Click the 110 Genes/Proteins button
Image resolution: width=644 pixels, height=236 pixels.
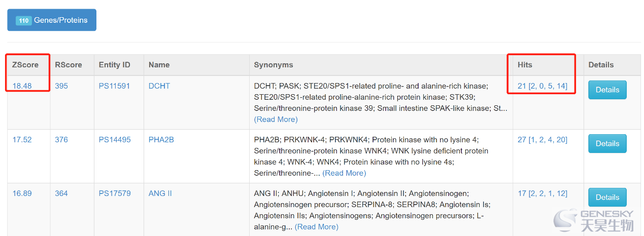pyautogui.click(x=52, y=20)
